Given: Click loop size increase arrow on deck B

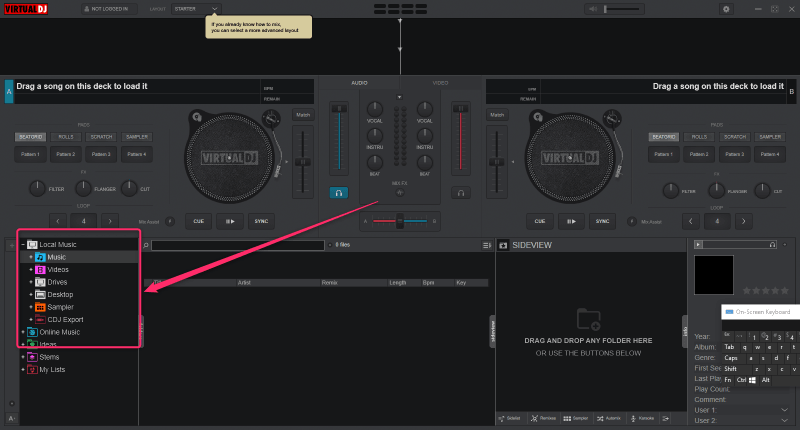Looking at the screenshot, I should click(743, 221).
